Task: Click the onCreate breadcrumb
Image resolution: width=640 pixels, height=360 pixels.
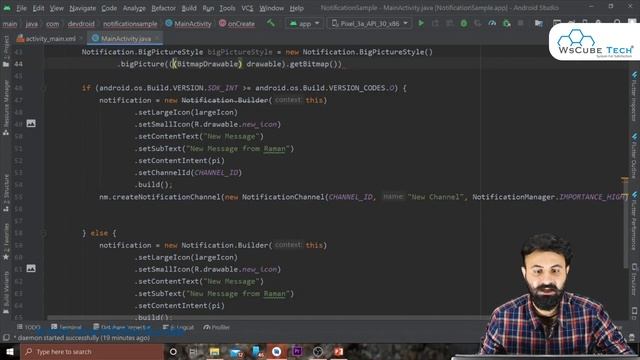Action: [237, 24]
